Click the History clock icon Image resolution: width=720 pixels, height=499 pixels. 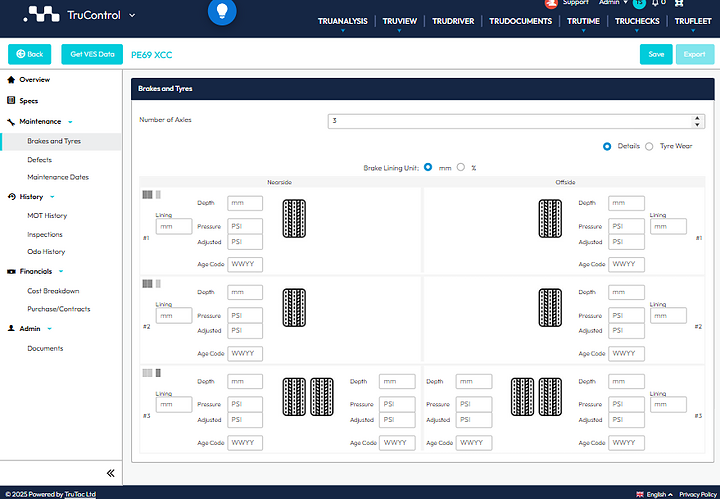point(11,197)
